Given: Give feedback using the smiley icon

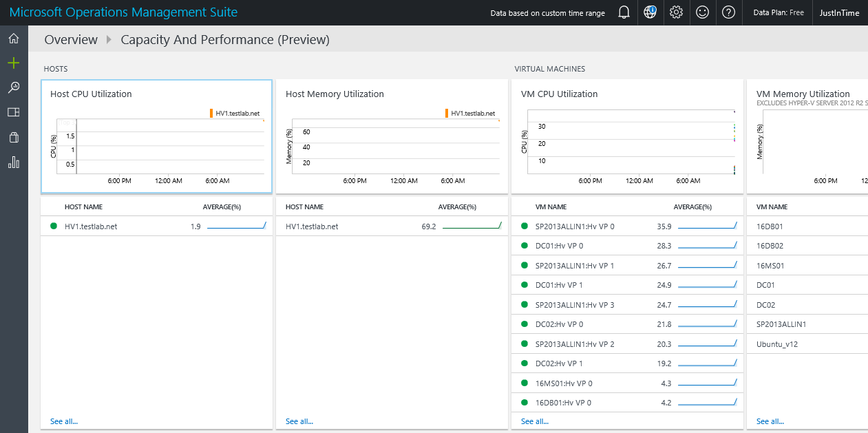Looking at the screenshot, I should pos(702,12).
